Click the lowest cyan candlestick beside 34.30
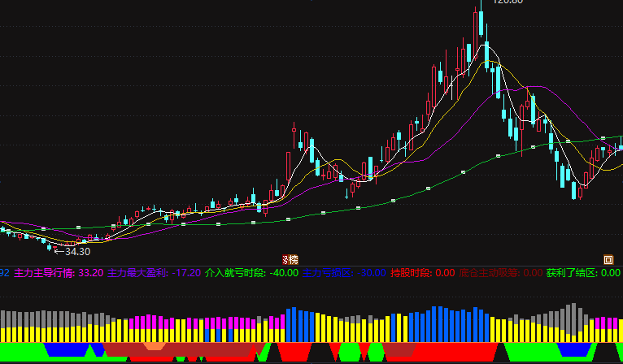 click(x=50, y=247)
